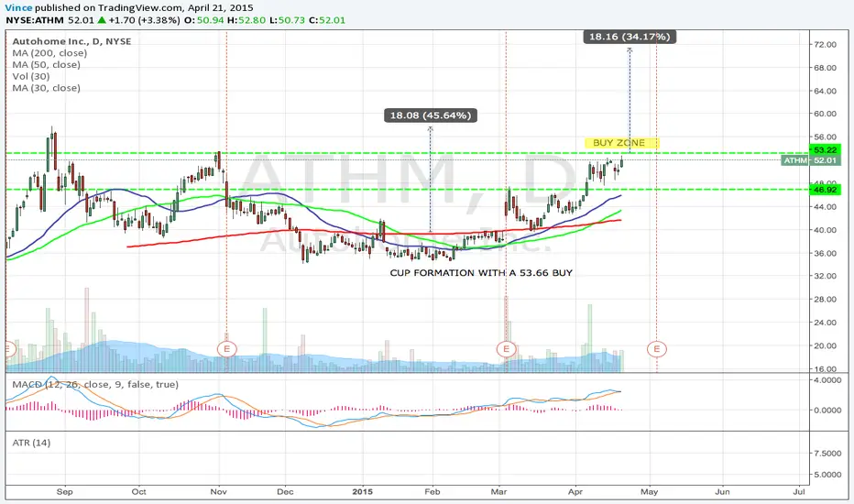This screenshot has height=504, width=854.
Task: Open author Vince's profile link
Action: pyautogui.click(x=19, y=7)
